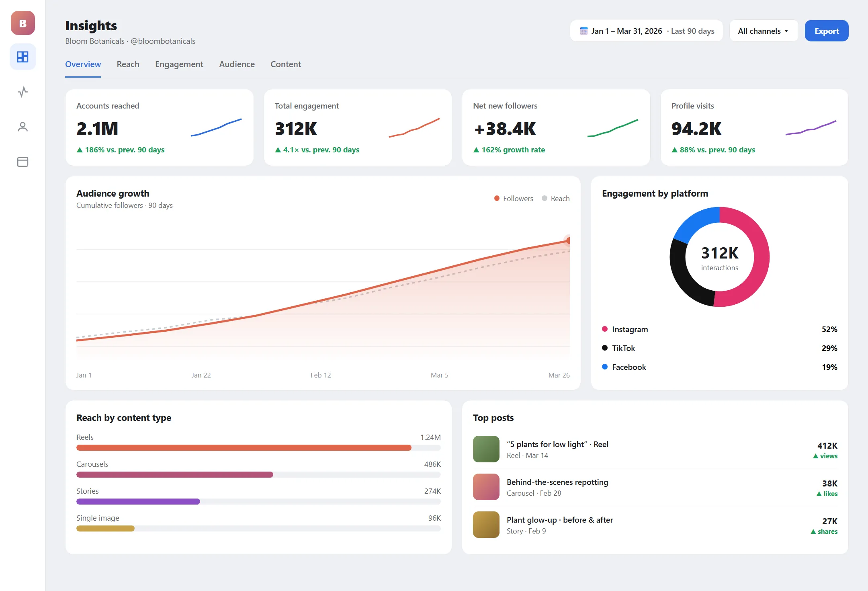Click the Carousels 486K value
868x591 pixels.
pyautogui.click(x=432, y=464)
